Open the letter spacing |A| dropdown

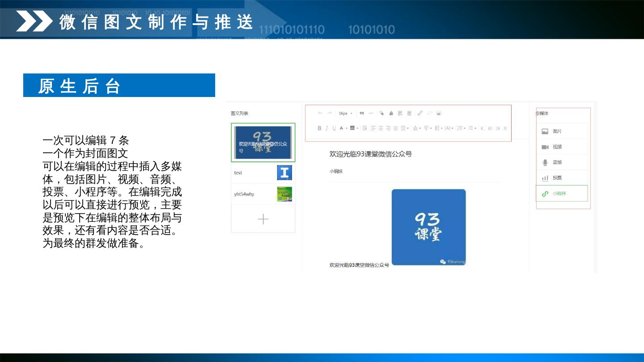click(x=449, y=128)
